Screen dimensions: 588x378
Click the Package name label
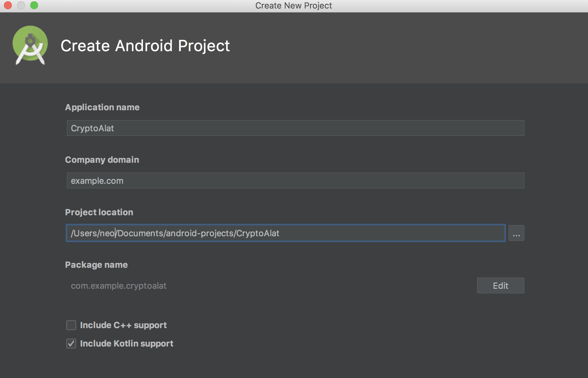(96, 265)
